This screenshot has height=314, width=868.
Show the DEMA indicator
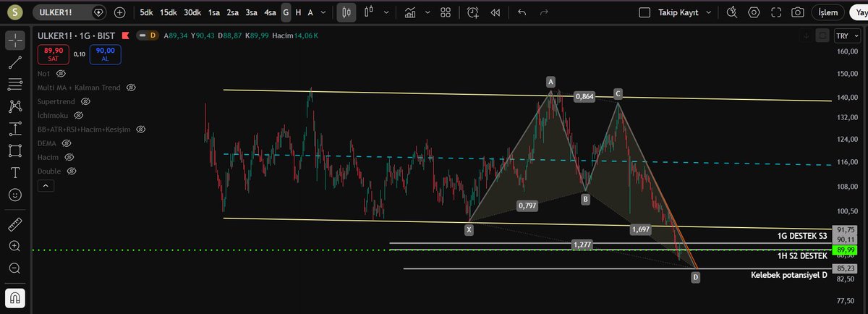coord(67,143)
